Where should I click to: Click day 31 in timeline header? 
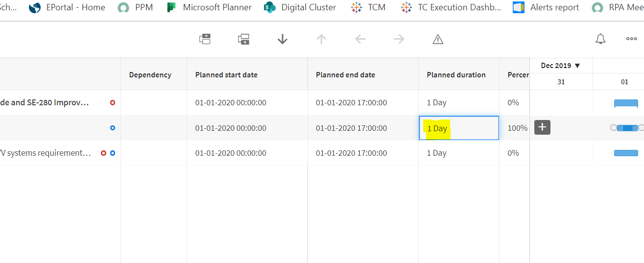coord(561,82)
